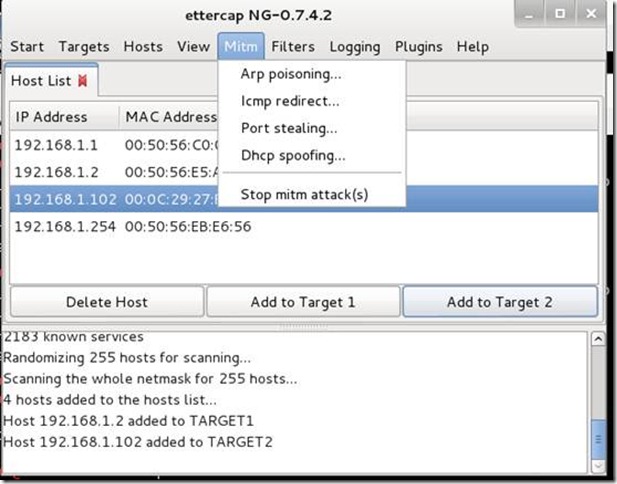The width and height of the screenshot is (617, 484).
Task: Click log line about TARGET2
Action: point(138,442)
